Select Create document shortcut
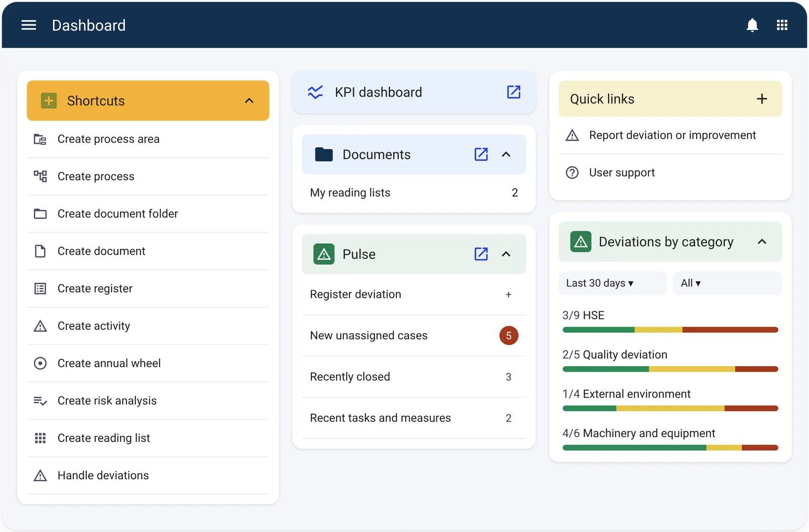 [148, 251]
